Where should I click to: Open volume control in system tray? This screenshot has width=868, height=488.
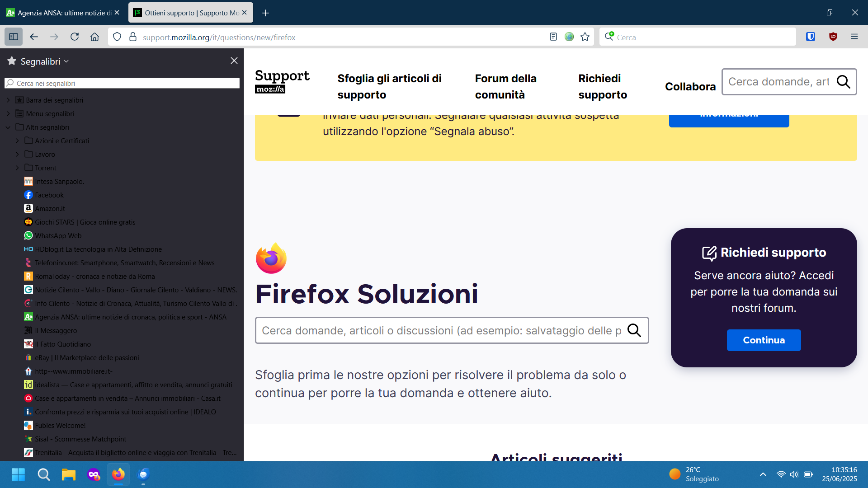pyautogui.click(x=794, y=474)
